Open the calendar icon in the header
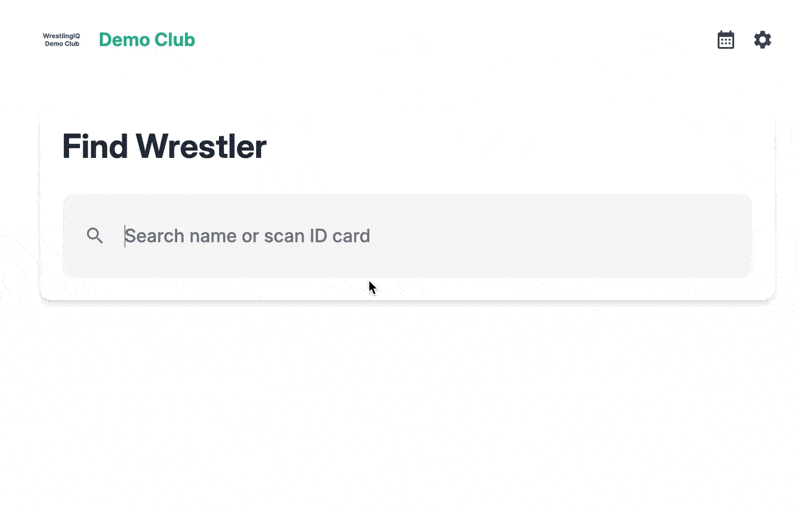800x512 pixels. pos(726,40)
